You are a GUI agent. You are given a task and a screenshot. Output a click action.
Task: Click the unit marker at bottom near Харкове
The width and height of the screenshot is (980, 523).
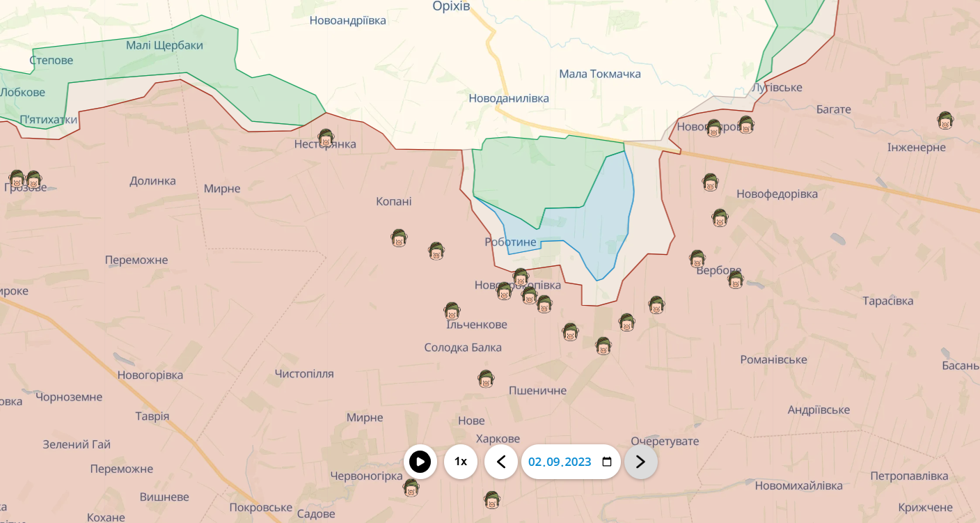tap(492, 499)
